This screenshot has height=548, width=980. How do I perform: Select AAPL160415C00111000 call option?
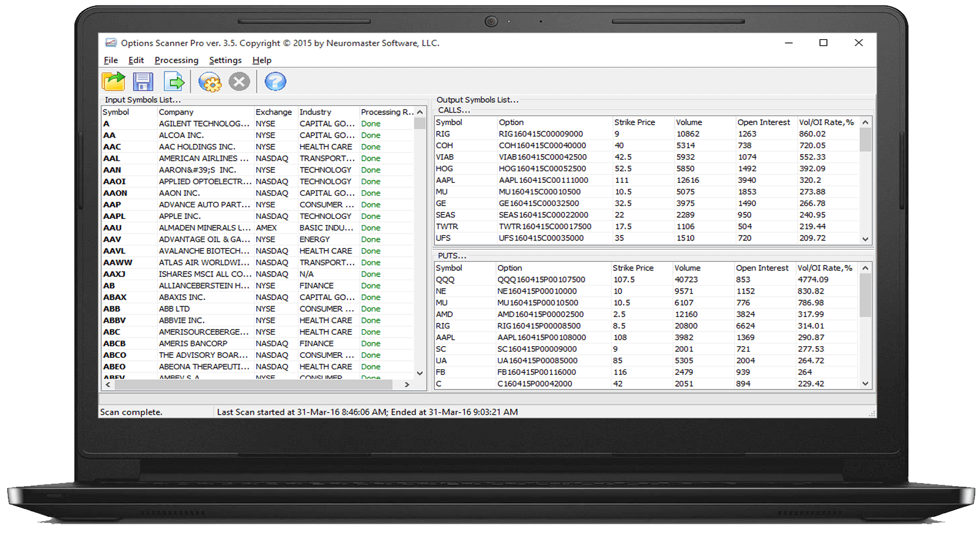[543, 180]
